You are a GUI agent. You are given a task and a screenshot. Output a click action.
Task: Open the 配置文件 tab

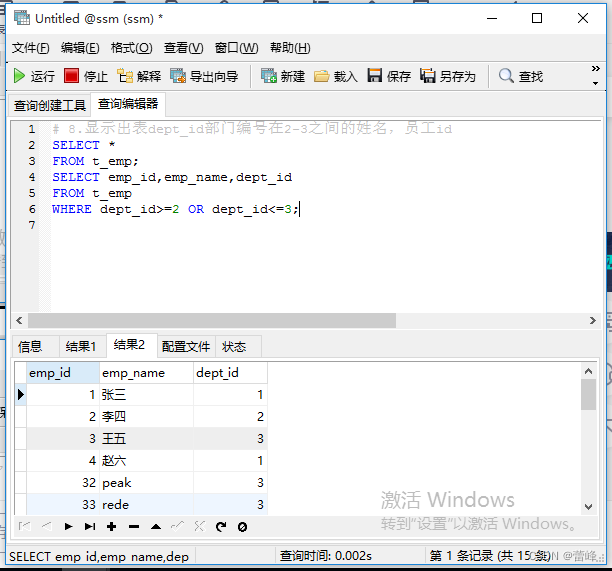(x=186, y=346)
